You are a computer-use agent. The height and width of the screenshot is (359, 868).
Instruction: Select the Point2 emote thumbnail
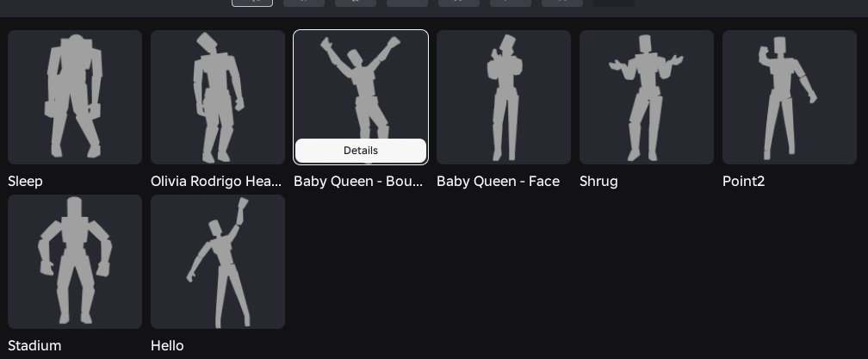[x=790, y=97]
